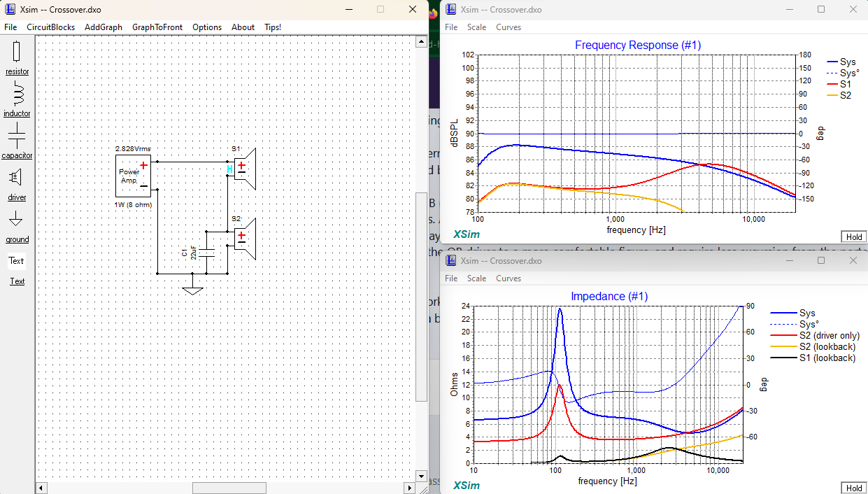Screen dimensions: 868x494
Task: Click Hold button in Frequency Response graph
Action: tap(854, 237)
